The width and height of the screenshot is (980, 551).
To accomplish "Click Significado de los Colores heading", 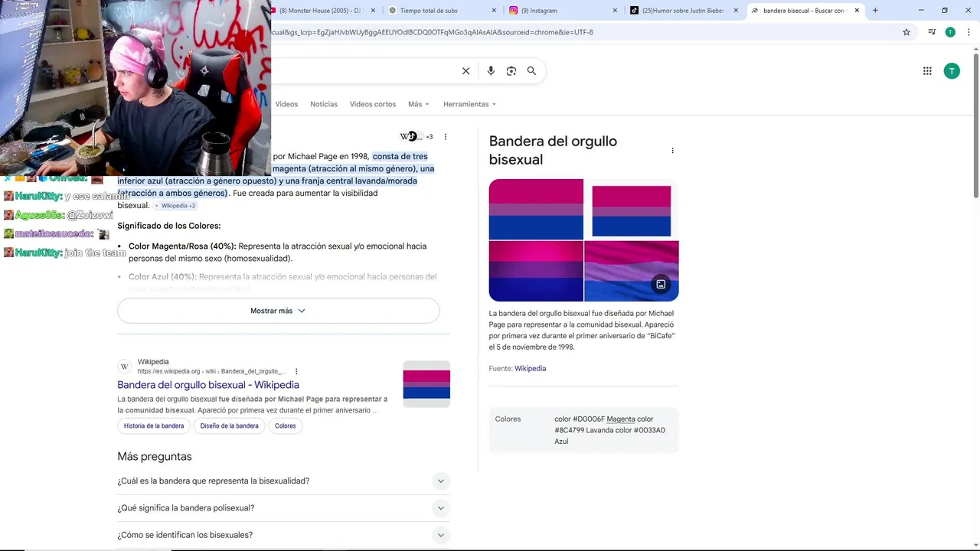I will point(169,226).
